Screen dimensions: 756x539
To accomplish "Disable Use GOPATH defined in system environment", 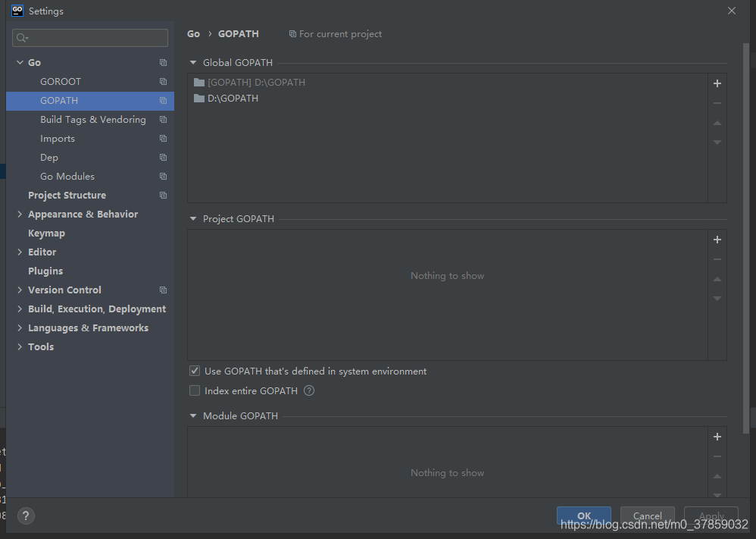I will (195, 371).
